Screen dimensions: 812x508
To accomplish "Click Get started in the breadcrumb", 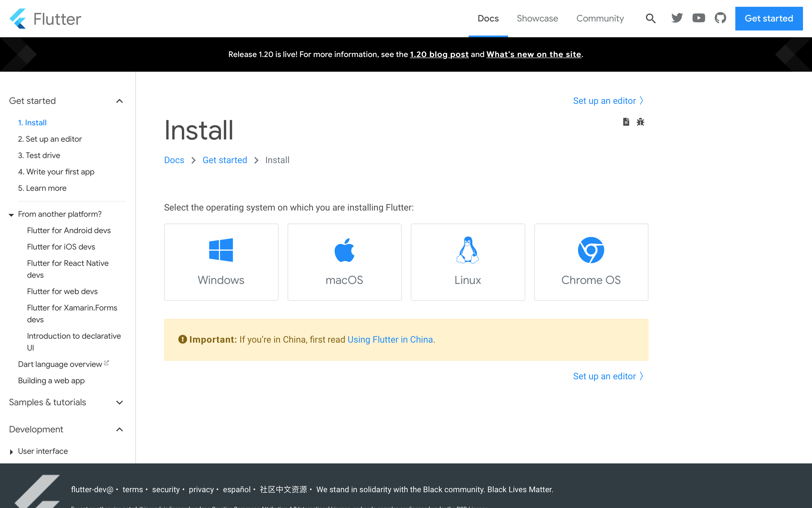I will pyautogui.click(x=225, y=160).
